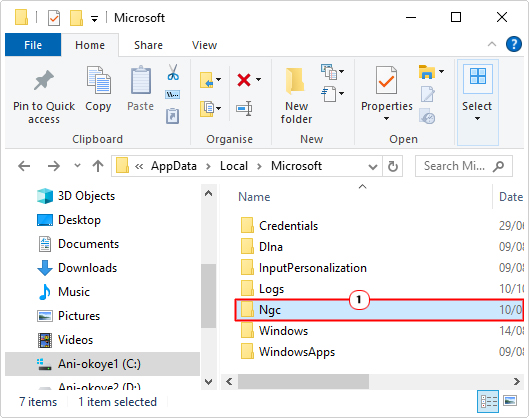Sort by the Date column header
The image size is (529, 418).
click(511, 197)
